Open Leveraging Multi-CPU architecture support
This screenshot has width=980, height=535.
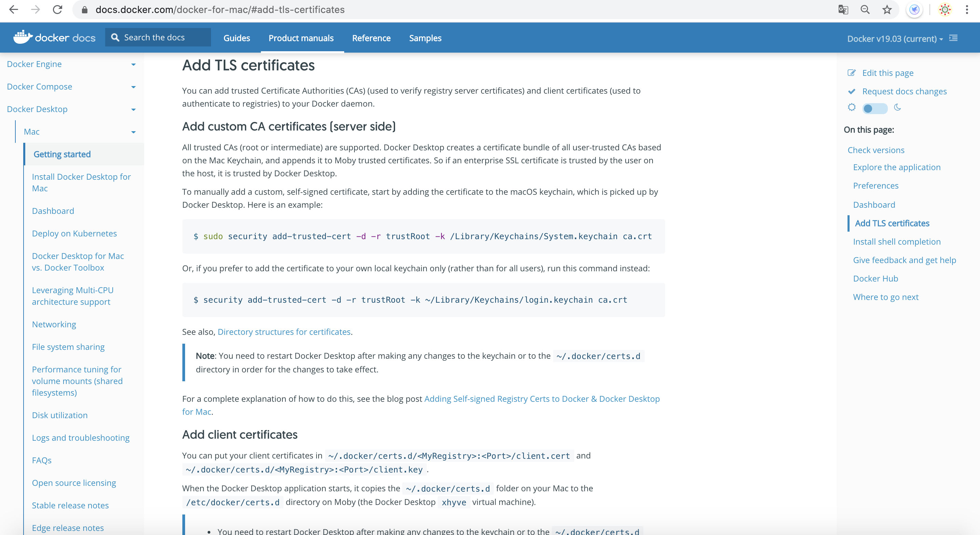73,296
